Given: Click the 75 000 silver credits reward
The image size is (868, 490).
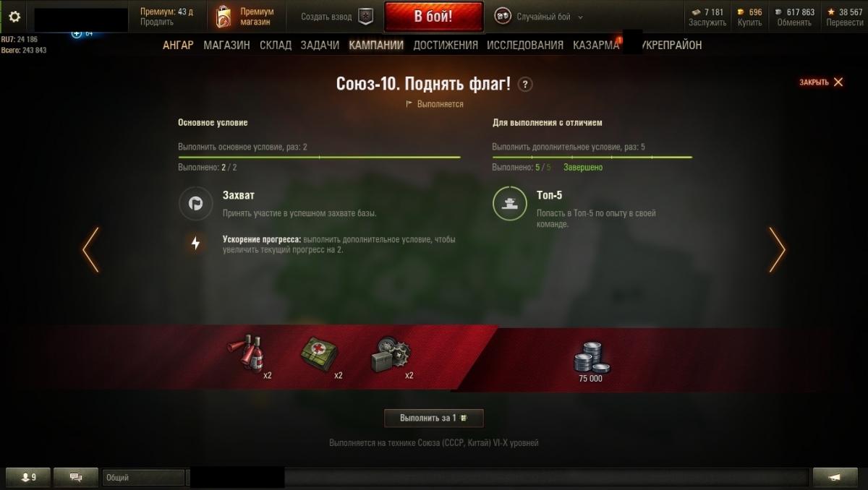Looking at the screenshot, I should [591, 361].
